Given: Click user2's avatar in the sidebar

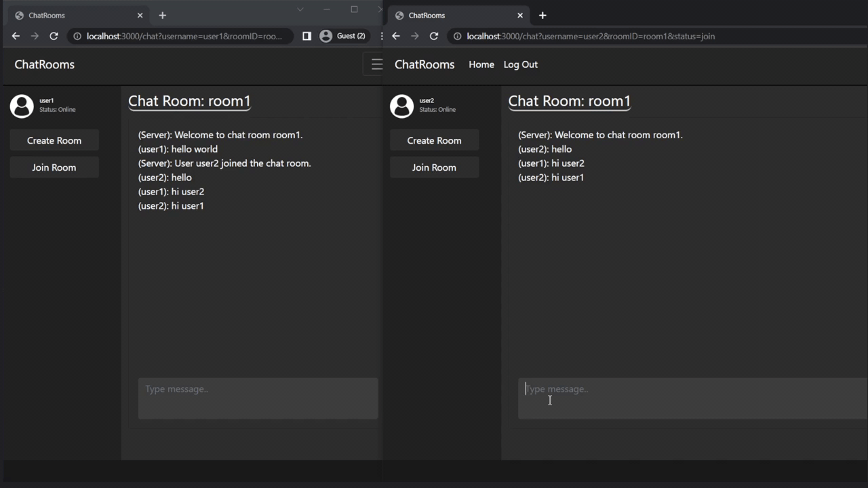Looking at the screenshot, I should (401, 106).
